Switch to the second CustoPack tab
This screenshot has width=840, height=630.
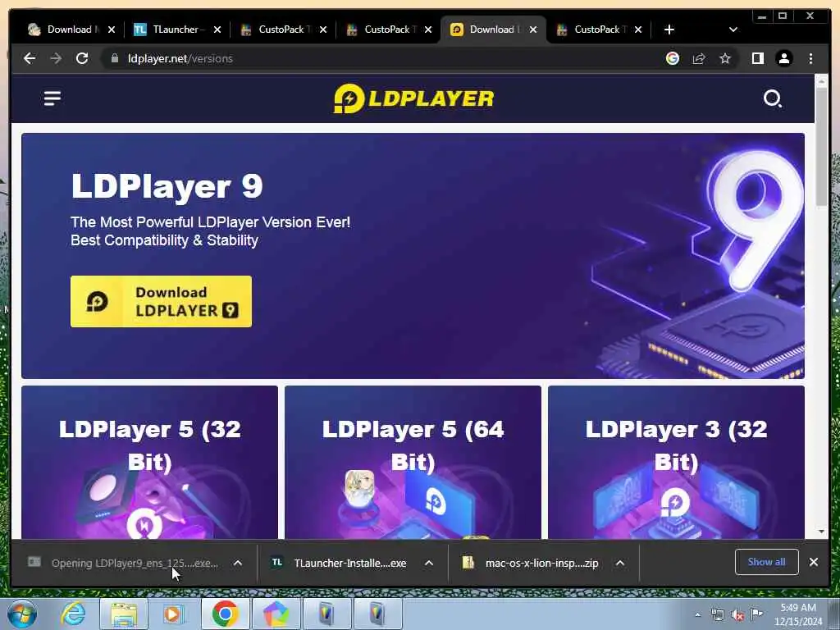pyautogui.click(x=382, y=30)
